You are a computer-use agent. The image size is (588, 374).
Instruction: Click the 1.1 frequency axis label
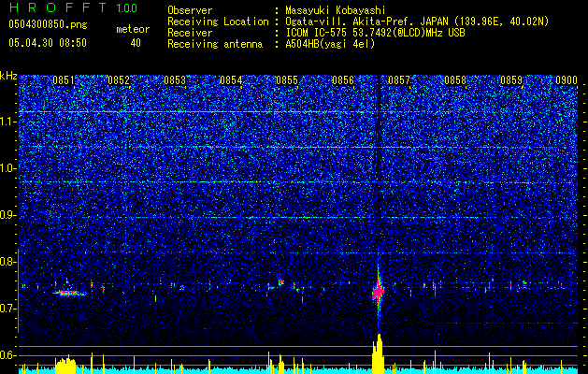(x=7, y=122)
